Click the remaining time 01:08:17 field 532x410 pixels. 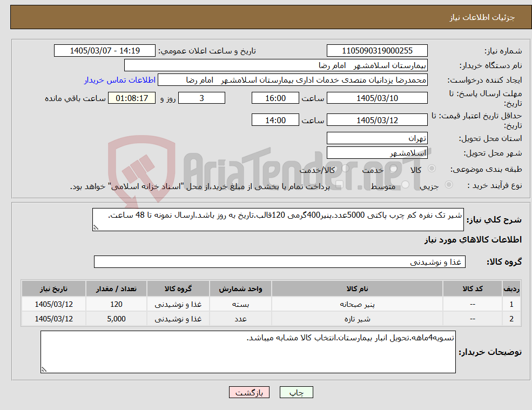(132, 98)
